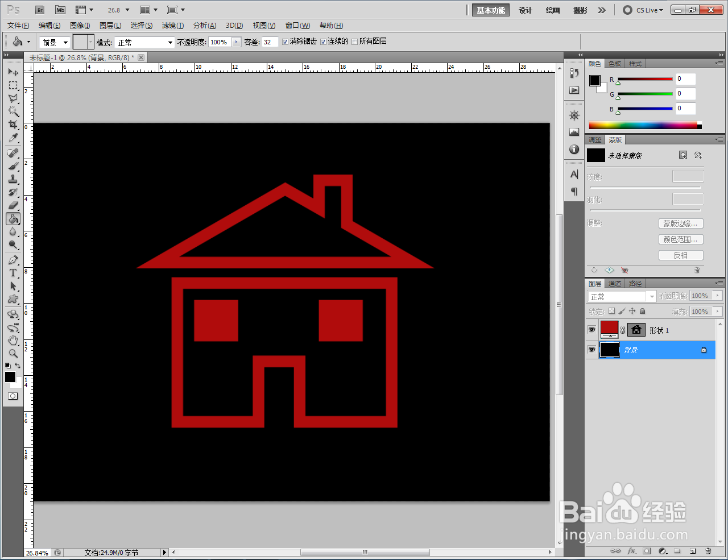
Task: Expand the layer 填充 fill arrow
Action: click(718, 312)
